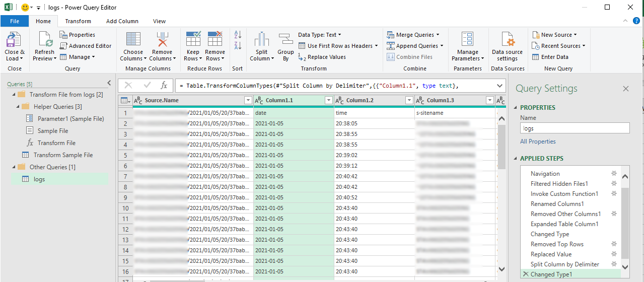Open filter dropdown for Source.Name column
644x282 pixels.
[x=248, y=100]
